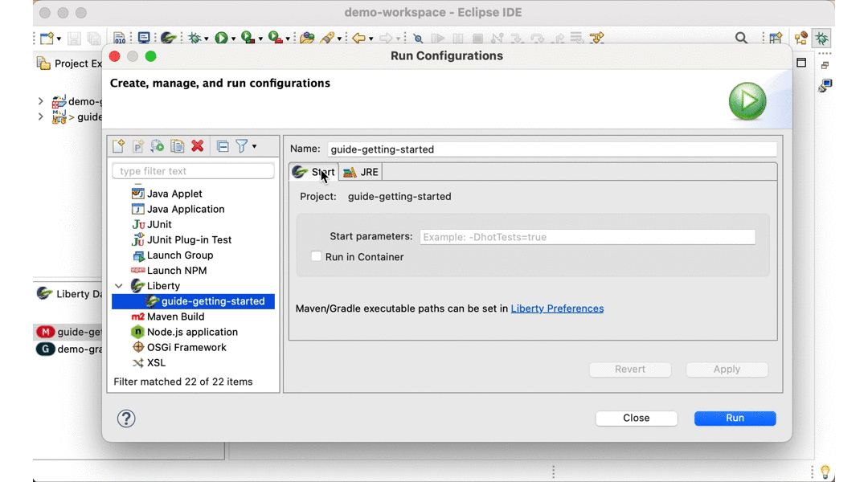
Task: Click the Back navigation arrow icon
Action: [358, 39]
